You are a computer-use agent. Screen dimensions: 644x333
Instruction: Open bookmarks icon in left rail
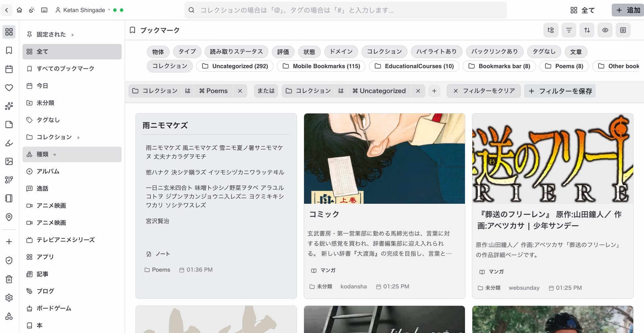pyautogui.click(x=9, y=50)
